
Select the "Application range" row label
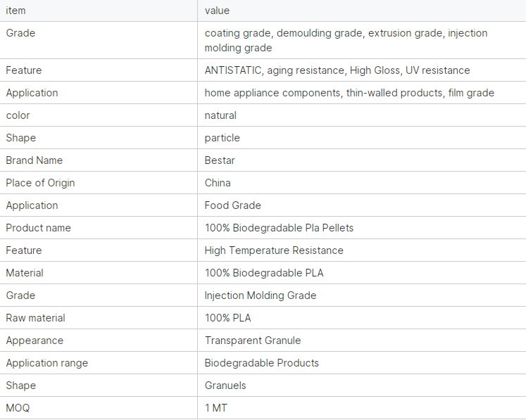46,363
